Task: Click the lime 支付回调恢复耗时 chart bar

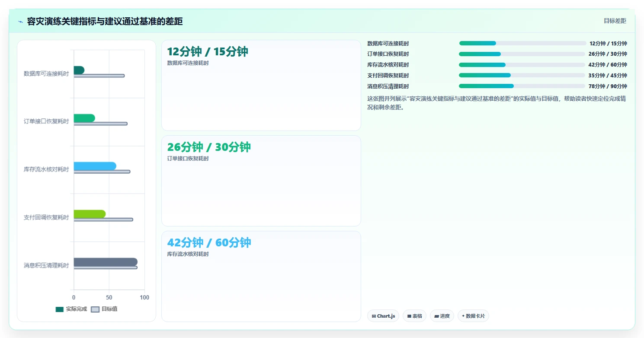Action: (90, 214)
